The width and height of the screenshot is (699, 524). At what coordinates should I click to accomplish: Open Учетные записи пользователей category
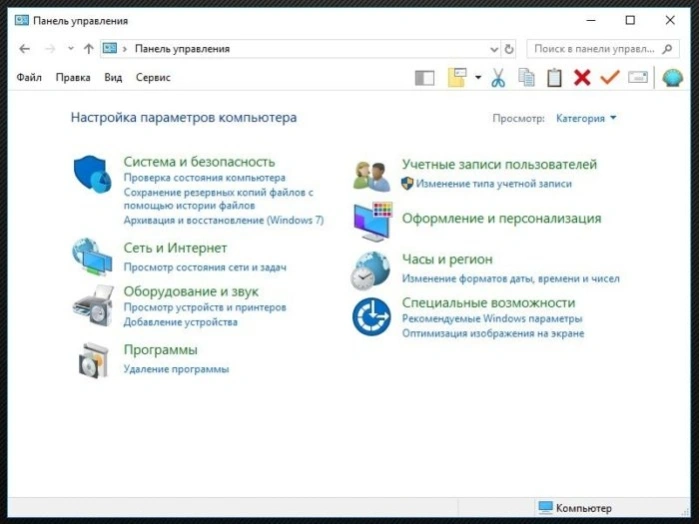[499, 164]
